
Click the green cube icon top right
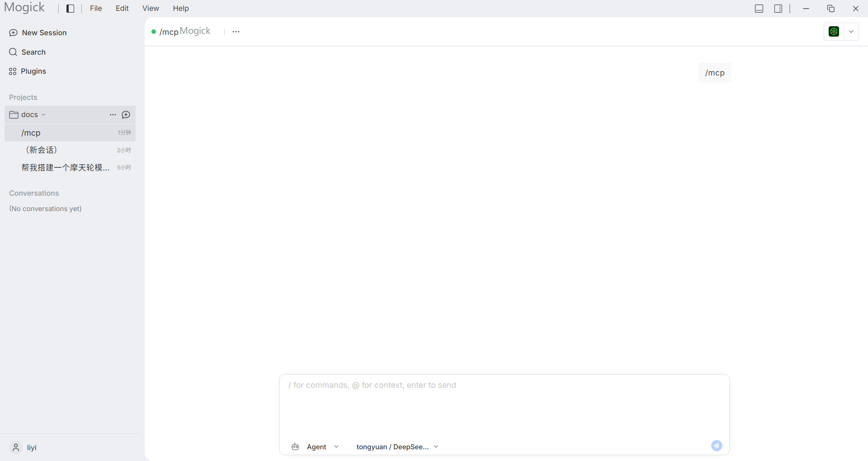coord(834,32)
